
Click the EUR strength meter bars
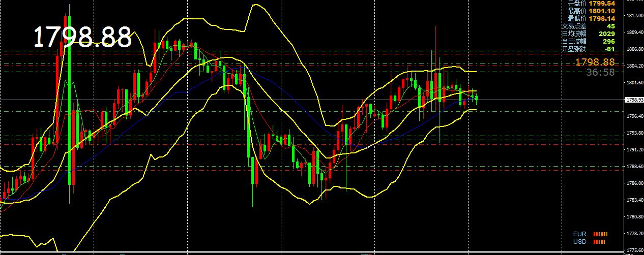(x=601, y=234)
